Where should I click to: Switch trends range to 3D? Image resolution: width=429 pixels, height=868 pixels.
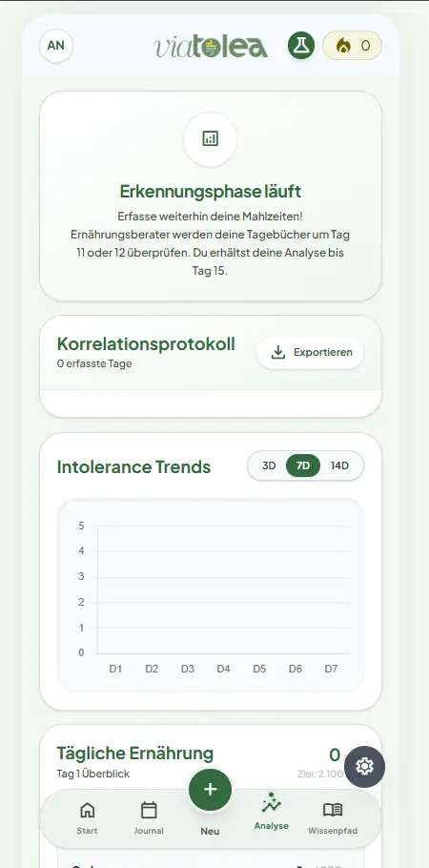pyautogui.click(x=269, y=465)
